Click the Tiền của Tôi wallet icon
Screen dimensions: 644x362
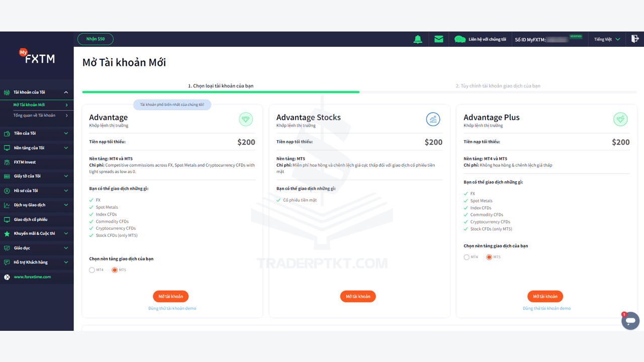tap(7, 134)
